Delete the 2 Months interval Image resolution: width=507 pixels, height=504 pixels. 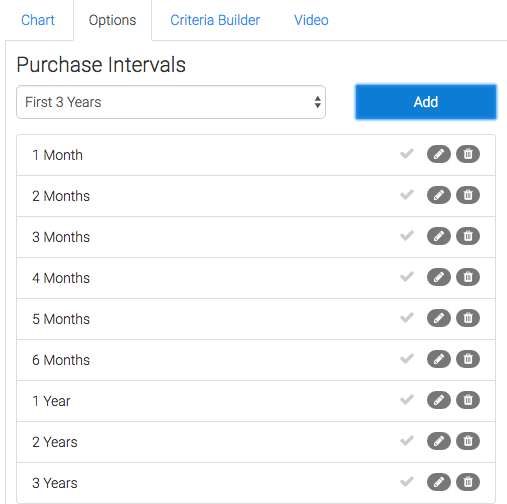(468, 195)
